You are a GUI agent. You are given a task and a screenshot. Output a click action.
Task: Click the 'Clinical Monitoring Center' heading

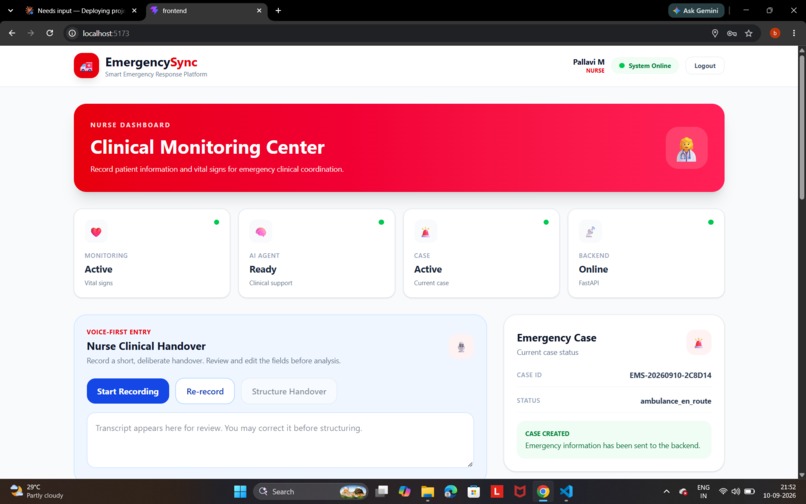click(207, 147)
